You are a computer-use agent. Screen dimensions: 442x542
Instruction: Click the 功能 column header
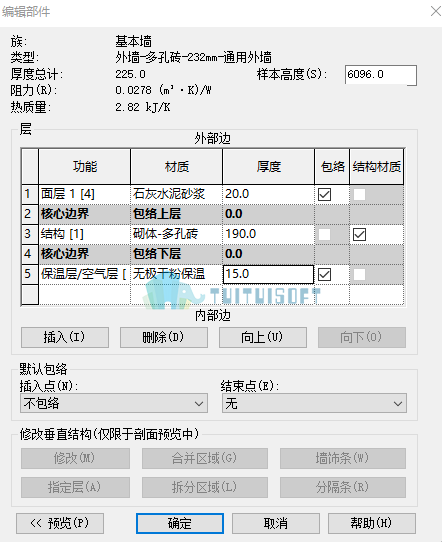click(84, 167)
